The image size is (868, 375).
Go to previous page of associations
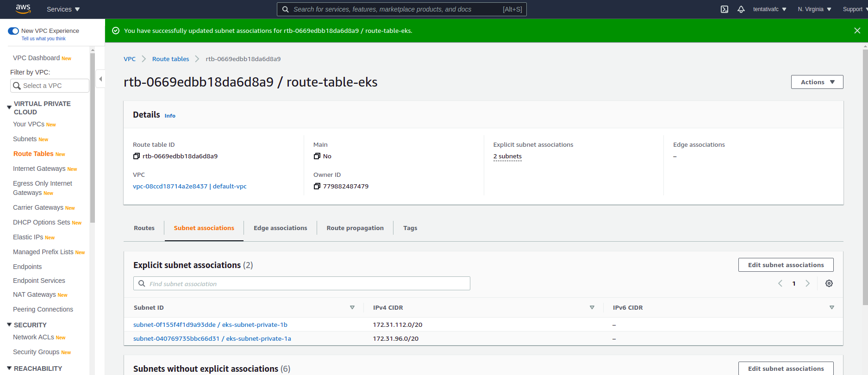tap(780, 283)
